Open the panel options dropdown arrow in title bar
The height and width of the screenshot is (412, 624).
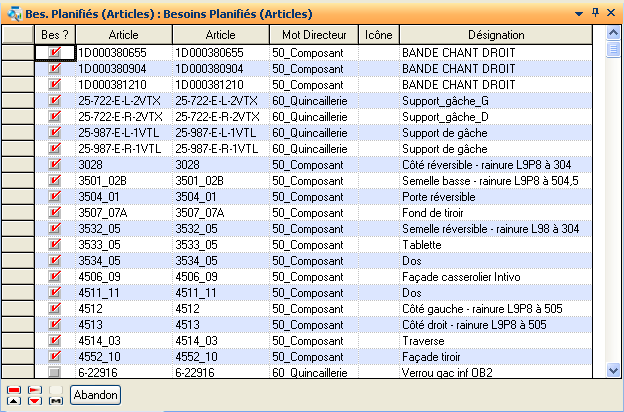[578, 13]
